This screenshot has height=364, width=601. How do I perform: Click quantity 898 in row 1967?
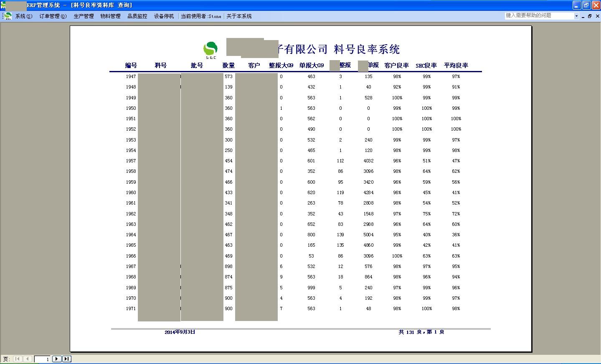[x=228, y=266]
